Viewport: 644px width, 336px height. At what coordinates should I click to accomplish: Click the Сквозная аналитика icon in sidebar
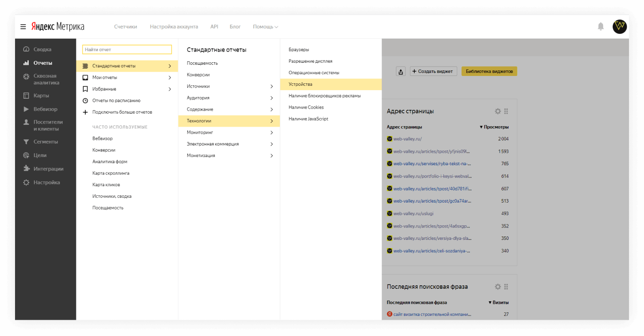(26, 76)
